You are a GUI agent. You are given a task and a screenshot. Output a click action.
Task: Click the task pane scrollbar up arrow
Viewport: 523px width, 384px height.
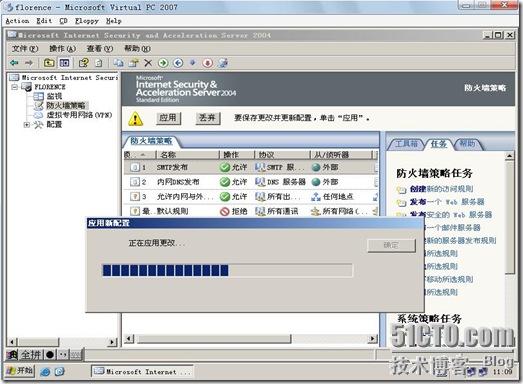[510, 156]
